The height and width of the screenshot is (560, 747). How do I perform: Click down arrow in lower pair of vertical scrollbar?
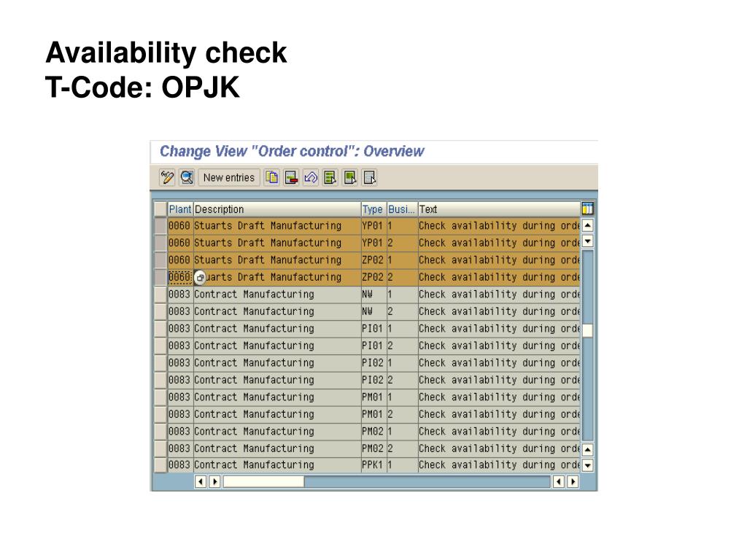(588, 465)
